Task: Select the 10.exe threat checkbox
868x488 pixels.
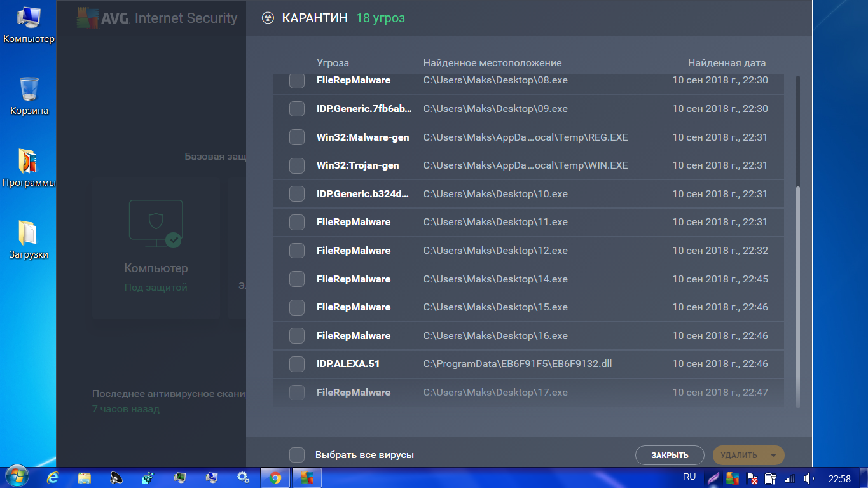Action: pyautogui.click(x=297, y=193)
